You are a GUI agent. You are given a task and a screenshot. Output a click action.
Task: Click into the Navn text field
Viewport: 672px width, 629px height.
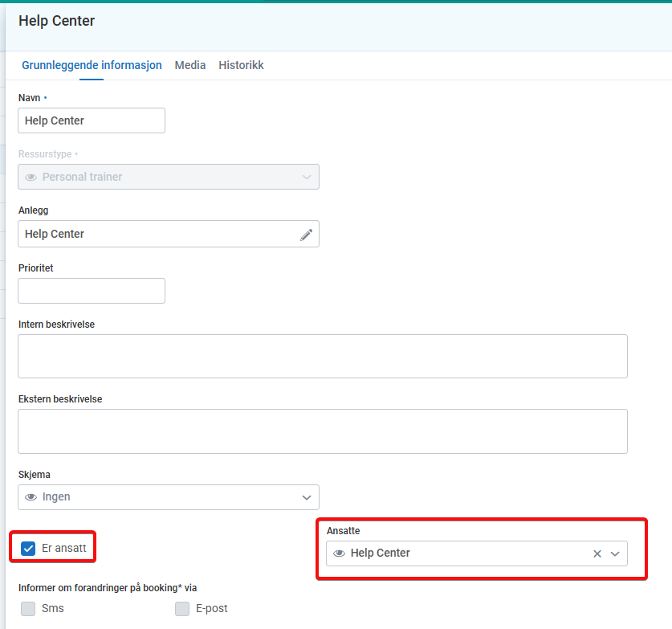coord(92,120)
